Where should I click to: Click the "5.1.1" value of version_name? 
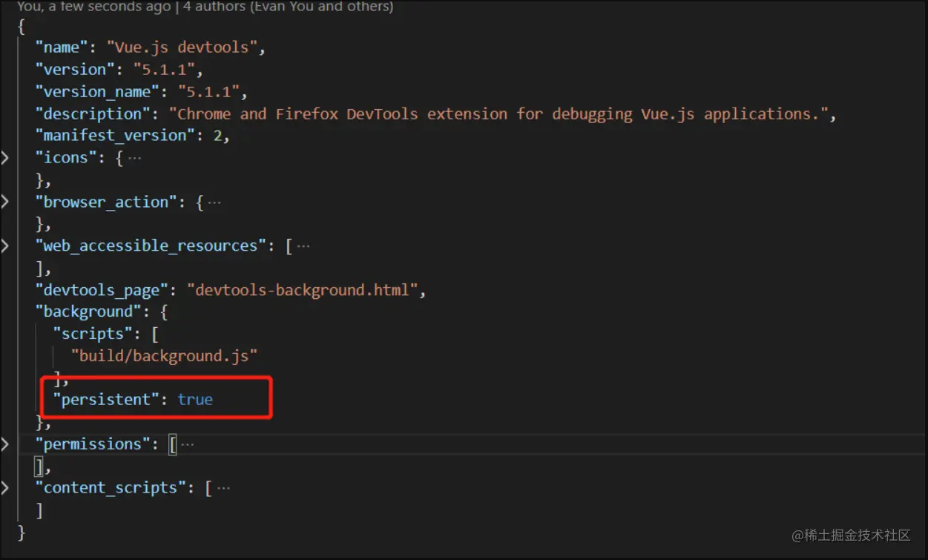tap(208, 92)
